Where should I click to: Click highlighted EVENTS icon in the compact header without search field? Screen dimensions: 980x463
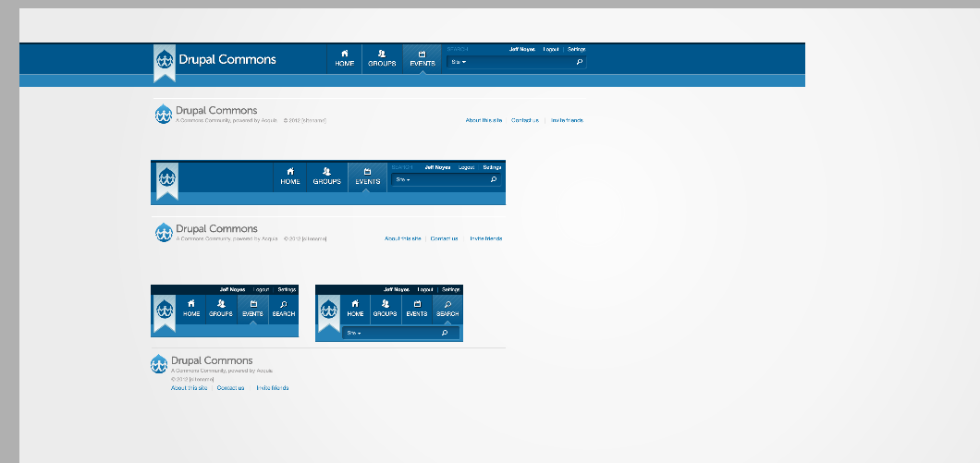pos(253,304)
